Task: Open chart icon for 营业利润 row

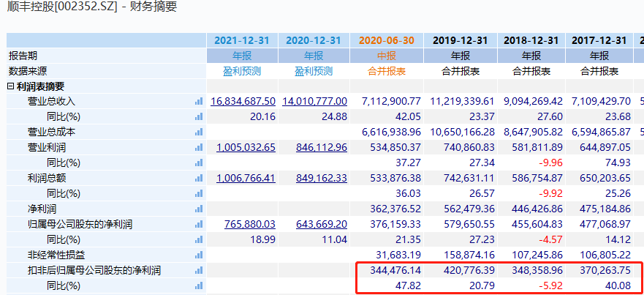Action: pyautogui.click(x=199, y=147)
